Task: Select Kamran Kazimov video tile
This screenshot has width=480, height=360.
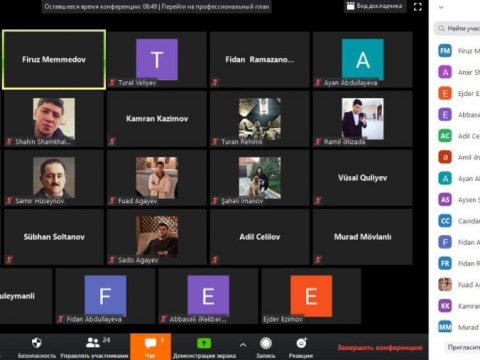Action: pos(157,119)
